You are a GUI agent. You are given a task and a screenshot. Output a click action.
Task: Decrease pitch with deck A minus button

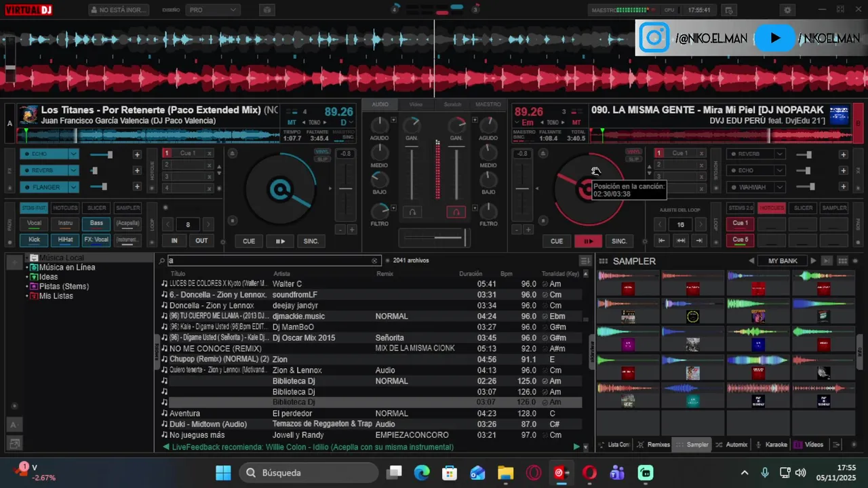coord(340,230)
